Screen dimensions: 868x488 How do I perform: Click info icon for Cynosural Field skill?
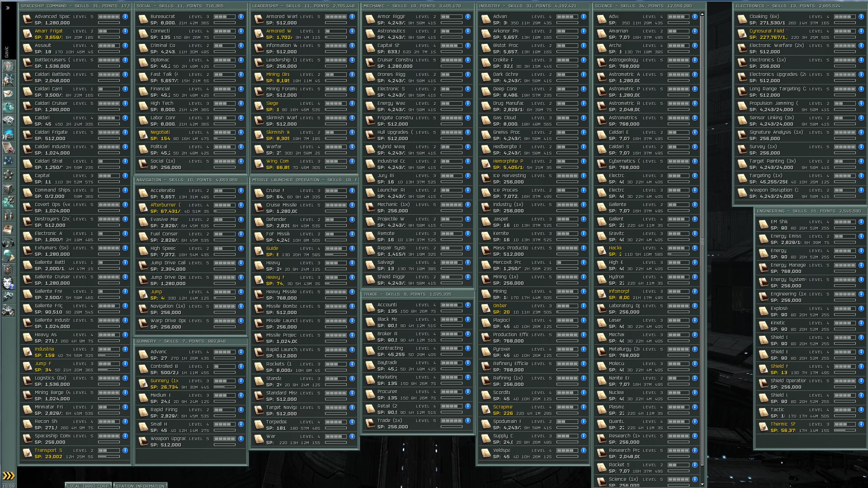click(861, 31)
